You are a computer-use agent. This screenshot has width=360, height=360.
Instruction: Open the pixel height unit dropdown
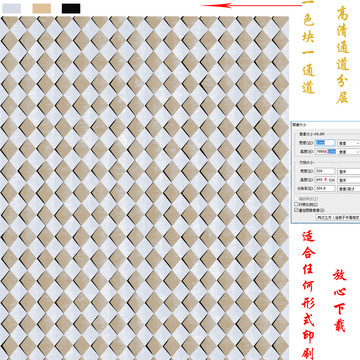(x=349, y=152)
